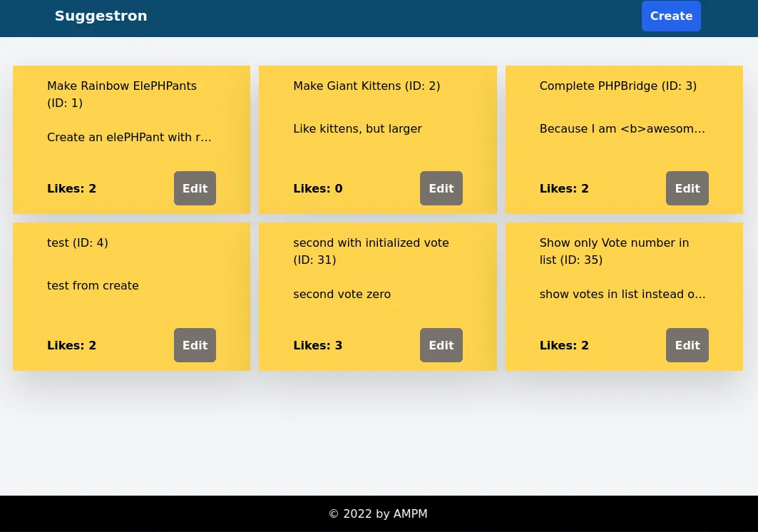Edit the test (ID: 4) suggestion
This screenshot has width=758, height=532.
(195, 345)
